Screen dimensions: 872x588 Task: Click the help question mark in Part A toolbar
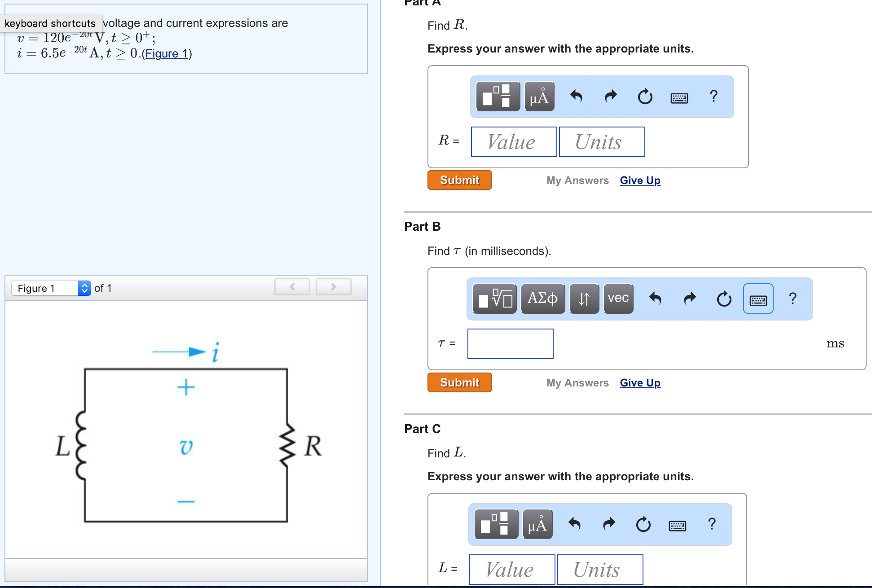(x=713, y=96)
